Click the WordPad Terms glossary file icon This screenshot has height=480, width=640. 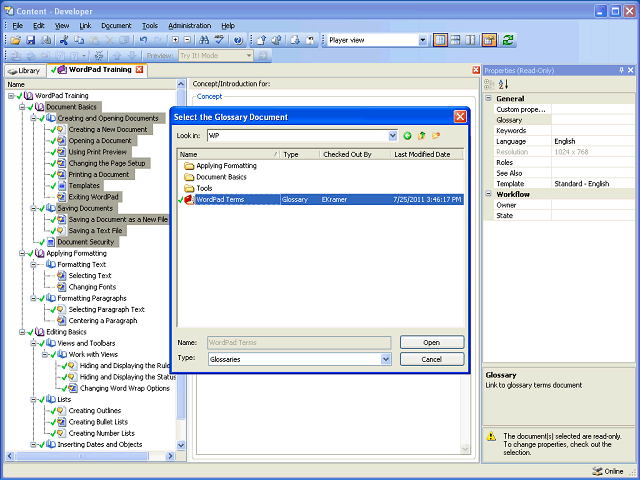click(x=189, y=200)
